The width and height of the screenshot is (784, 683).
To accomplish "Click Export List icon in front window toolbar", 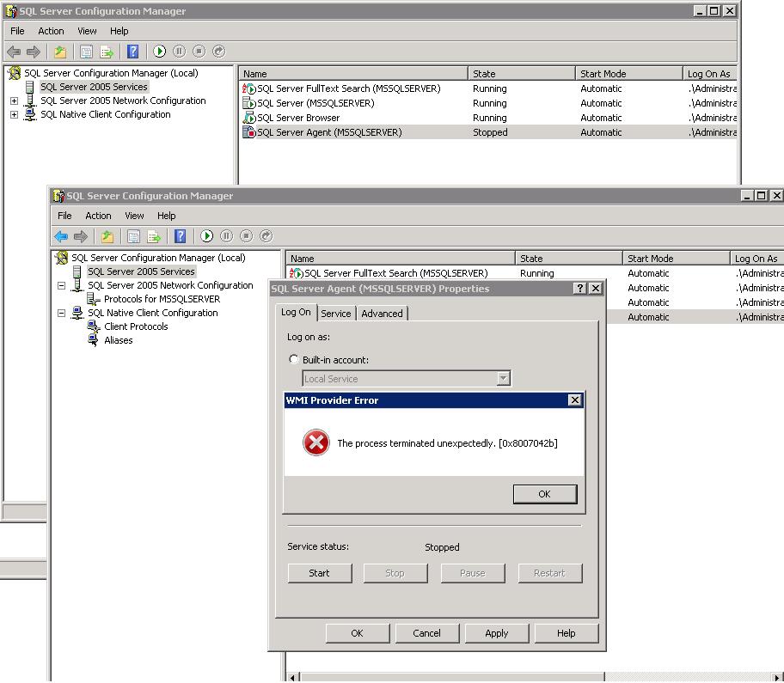I will pyautogui.click(x=154, y=236).
